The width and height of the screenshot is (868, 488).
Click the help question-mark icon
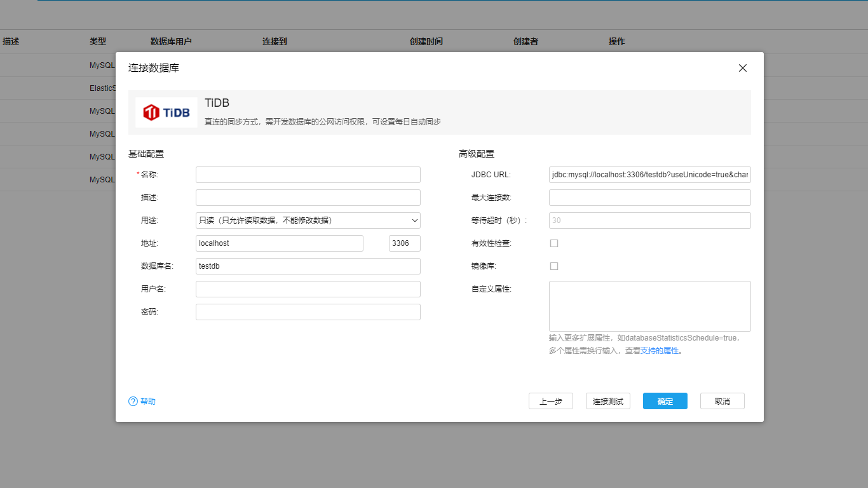click(133, 402)
